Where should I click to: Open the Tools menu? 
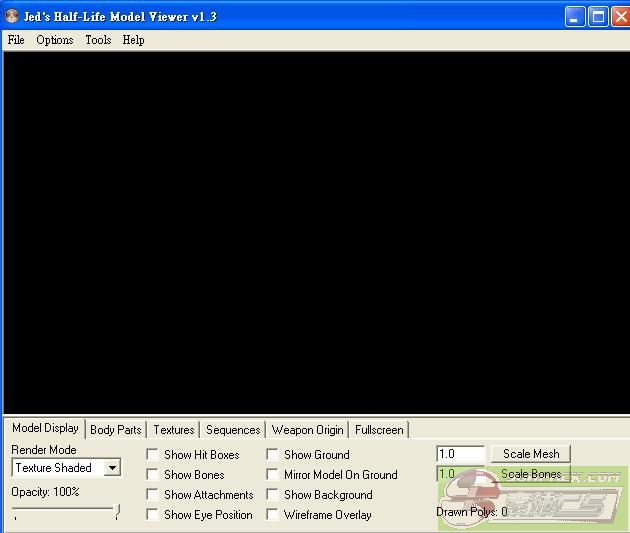coord(98,40)
